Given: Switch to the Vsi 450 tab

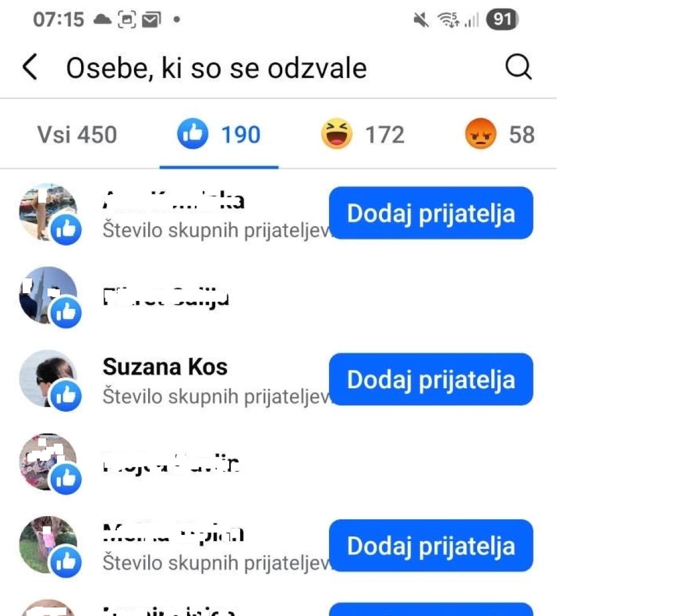Looking at the screenshot, I should coord(77,135).
